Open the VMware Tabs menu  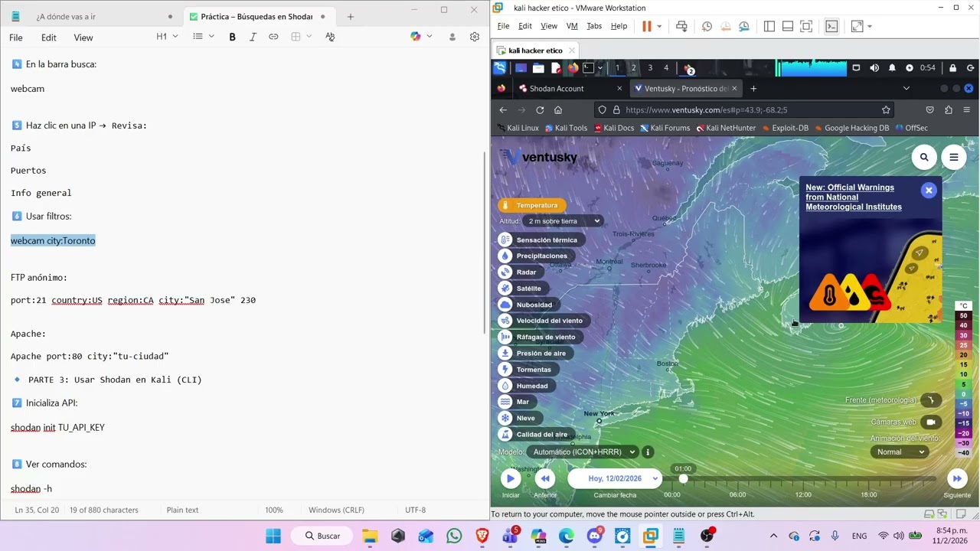[594, 26]
